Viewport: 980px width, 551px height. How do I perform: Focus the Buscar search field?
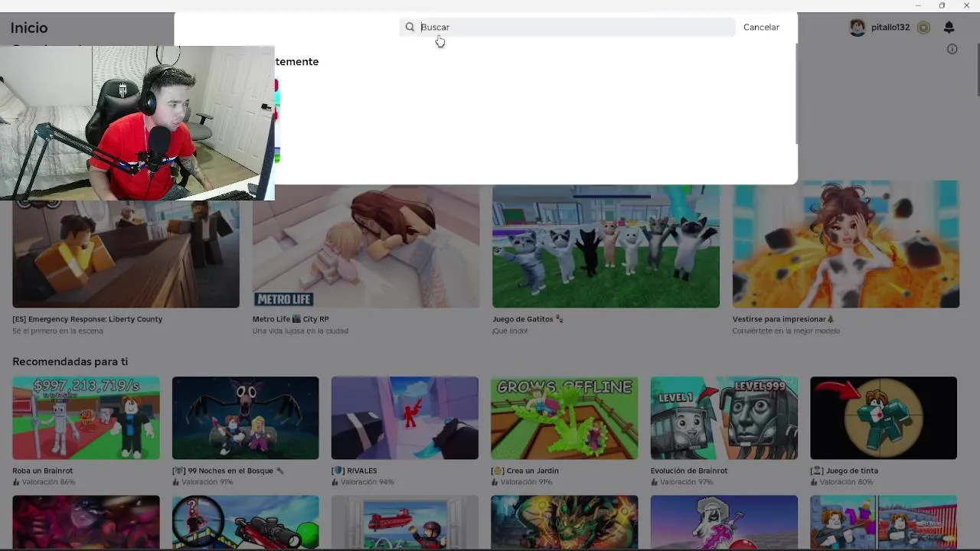(x=567, y=27)
